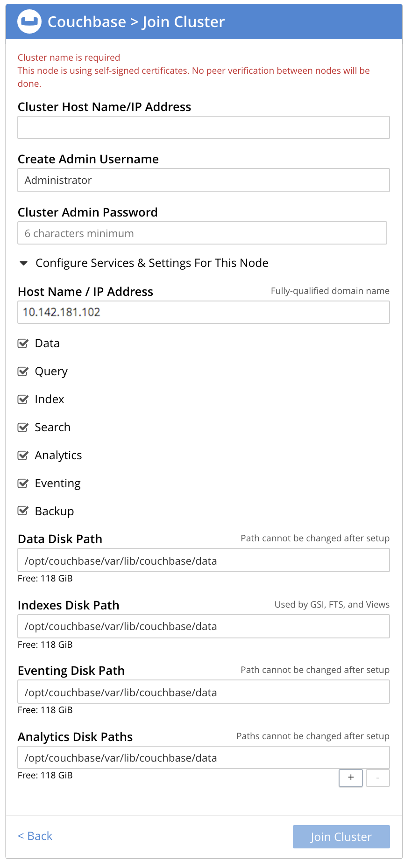The image size is (412, 868).
Task: Toggle the Index service checkbox
Action: point(23,399)
